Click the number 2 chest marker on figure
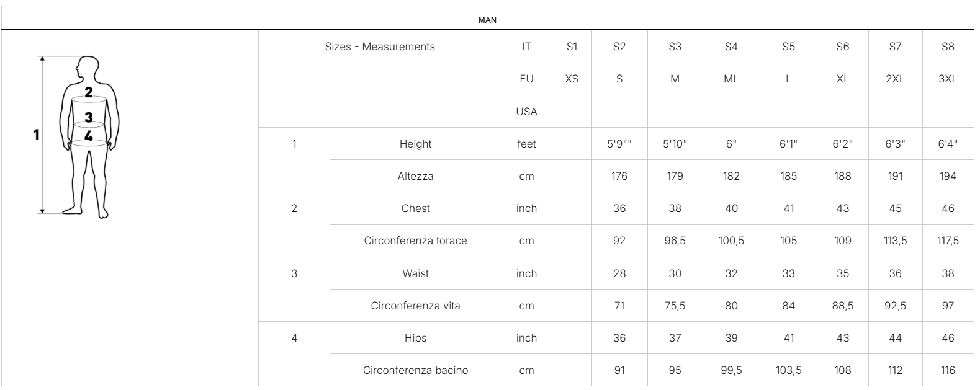Image resolution: width=980 pixels, height=390 pixels. point(89,92)
